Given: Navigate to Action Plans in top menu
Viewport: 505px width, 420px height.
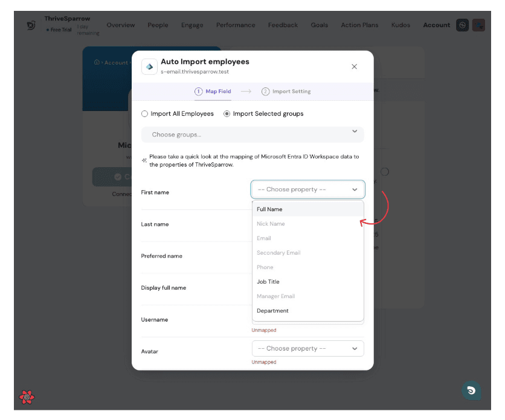Looking at the screenshot, I should click(x=359, y=25).
